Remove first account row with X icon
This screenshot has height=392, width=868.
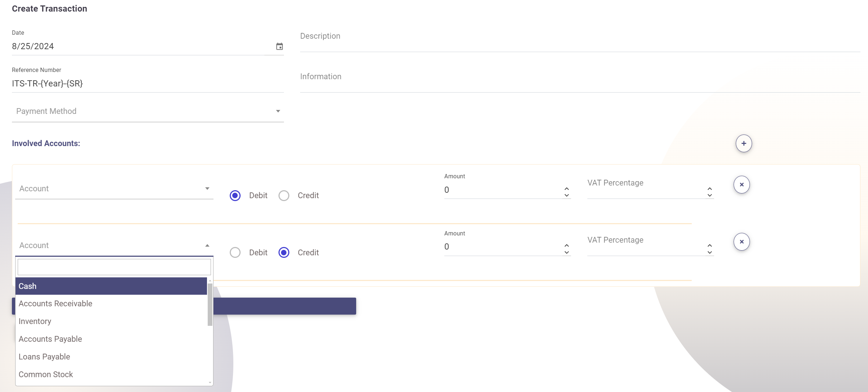coord(741,185)
